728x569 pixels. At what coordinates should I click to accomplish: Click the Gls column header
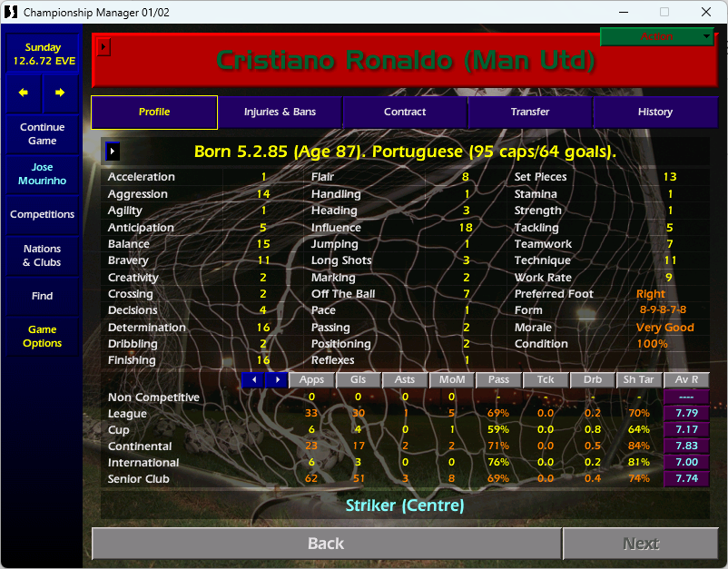pyautogui.click(x=358, y=379)
